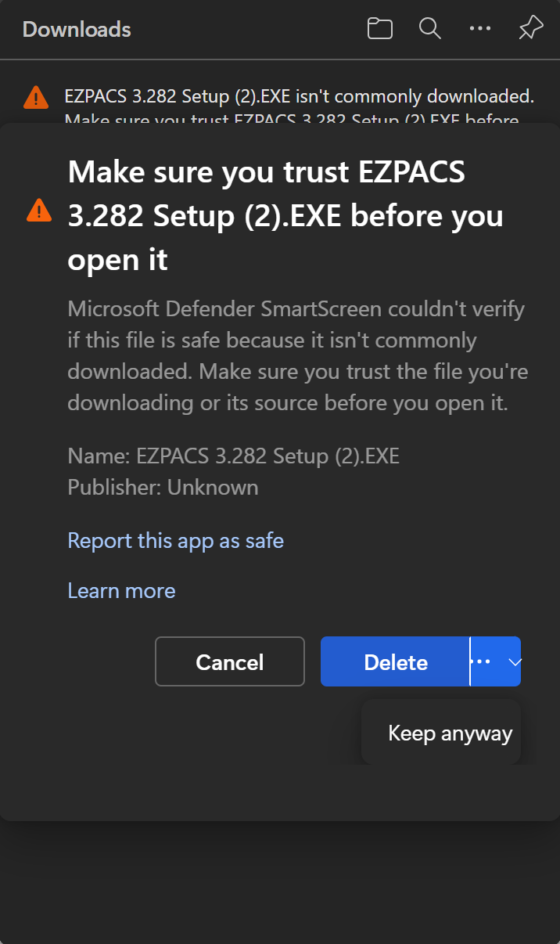
Task: Click the Name: EZPACS 3.282 Setup line
Action: [x=233, y=456]
